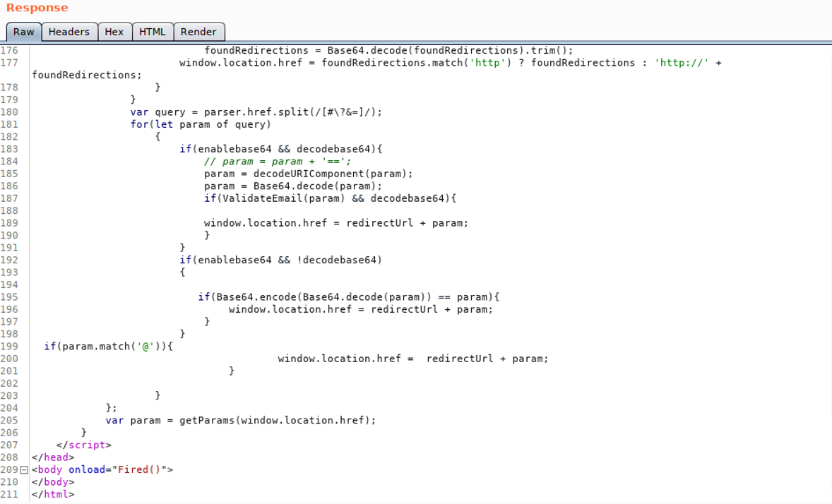
Task: Click 'param = decodeURIComponent(param);' line
Action: click(x=308, y=174)
